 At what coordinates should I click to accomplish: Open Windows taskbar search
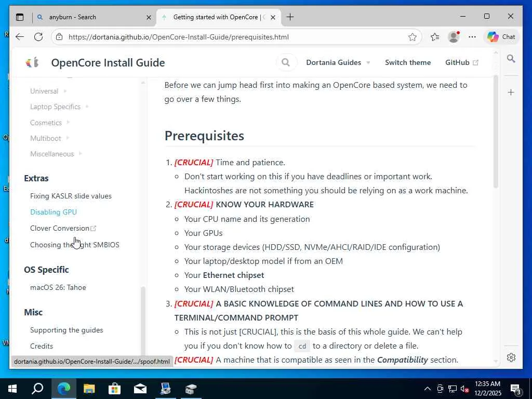click(37, 389)
